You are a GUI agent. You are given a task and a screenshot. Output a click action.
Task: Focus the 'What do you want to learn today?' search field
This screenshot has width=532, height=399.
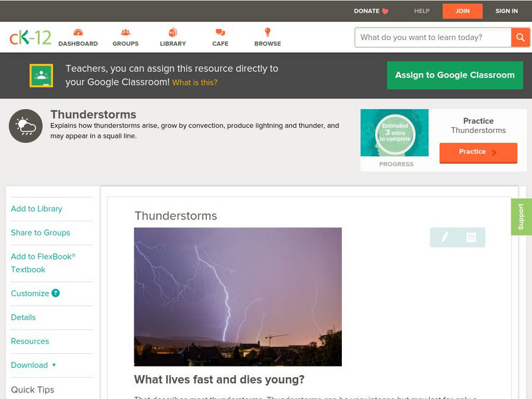(x=433, y=37)
